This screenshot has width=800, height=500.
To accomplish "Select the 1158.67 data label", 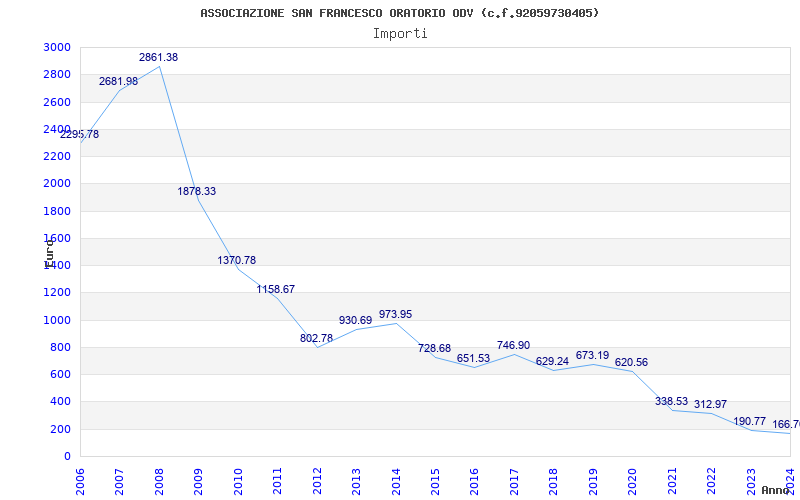I will 276,290.
